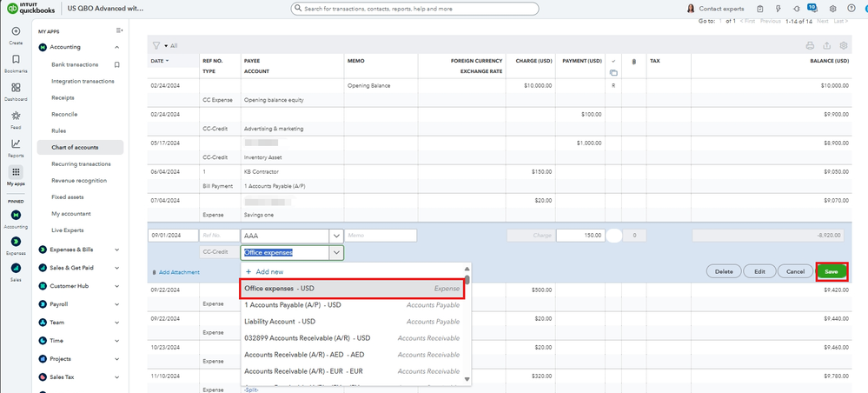Open Reconcile in the Accounting menu
The width and height of the screenshot is (868, 393).
[64, 114]
